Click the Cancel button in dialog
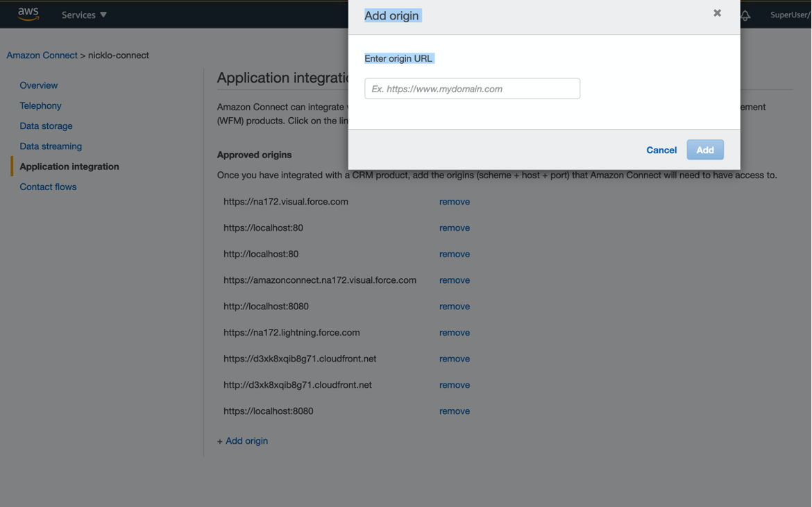 point(661,150)
